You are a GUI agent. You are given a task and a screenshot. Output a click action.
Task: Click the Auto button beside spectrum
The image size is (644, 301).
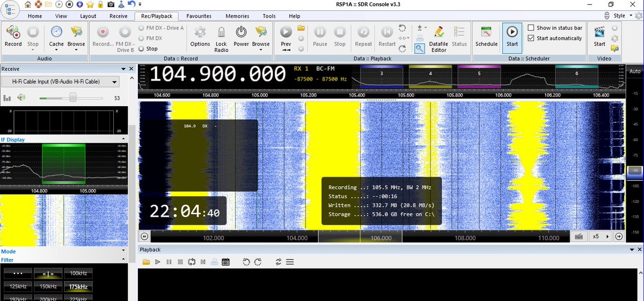635,71
